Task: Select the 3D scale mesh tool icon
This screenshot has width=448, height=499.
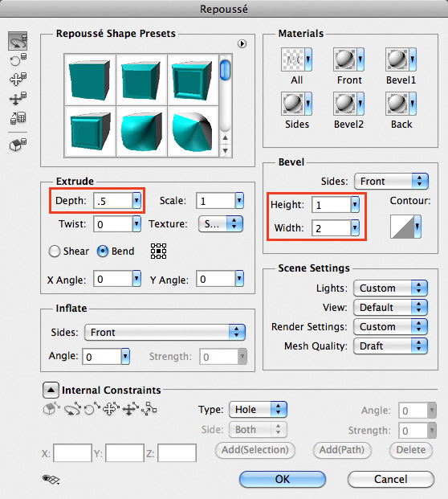Action: 18,118
